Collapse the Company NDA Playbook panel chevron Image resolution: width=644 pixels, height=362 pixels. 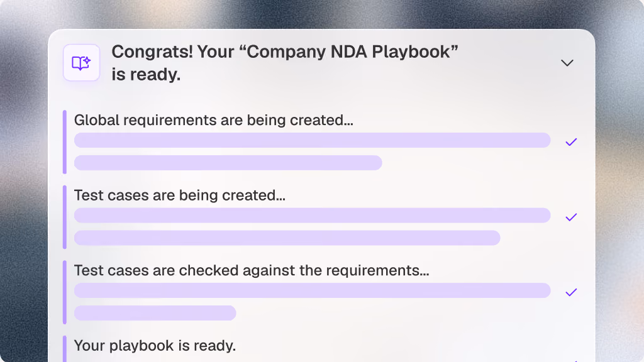point(567,63)
